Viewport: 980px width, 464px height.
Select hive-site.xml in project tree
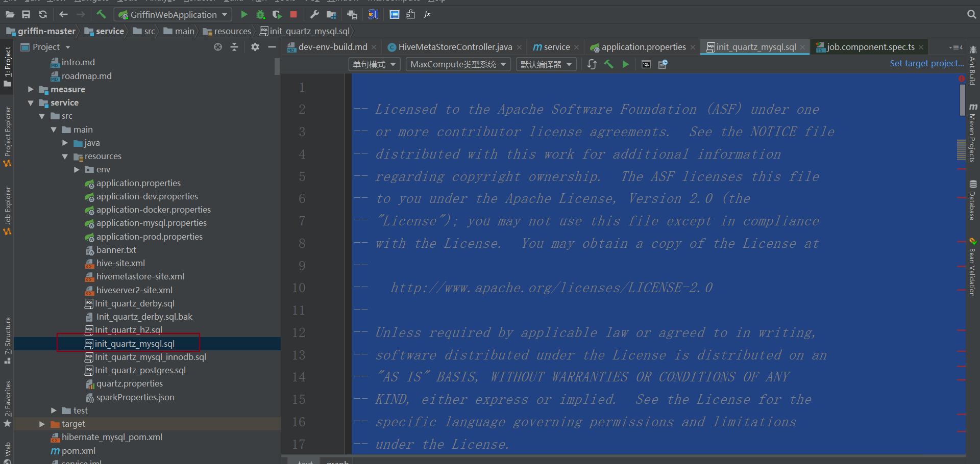120,263
